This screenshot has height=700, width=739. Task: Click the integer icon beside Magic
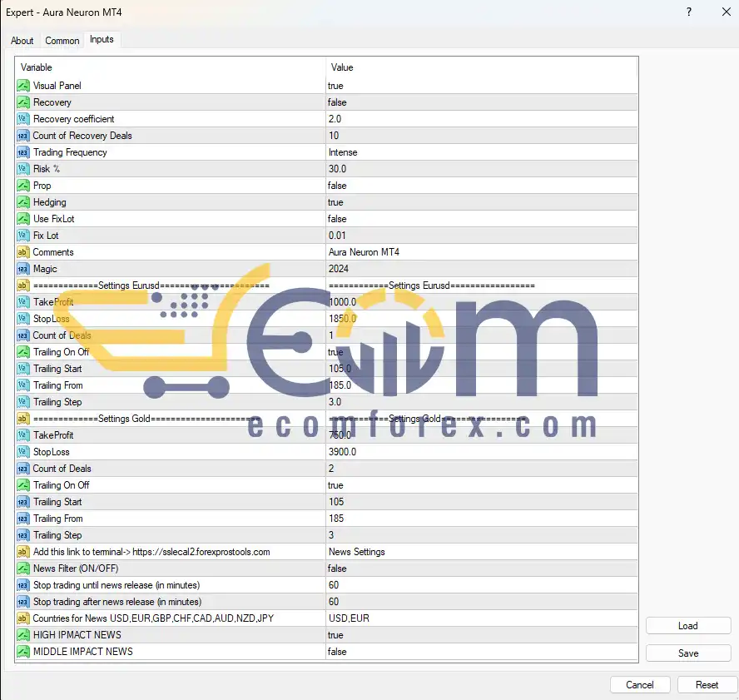pyautogui.click(x=23, y=269)
